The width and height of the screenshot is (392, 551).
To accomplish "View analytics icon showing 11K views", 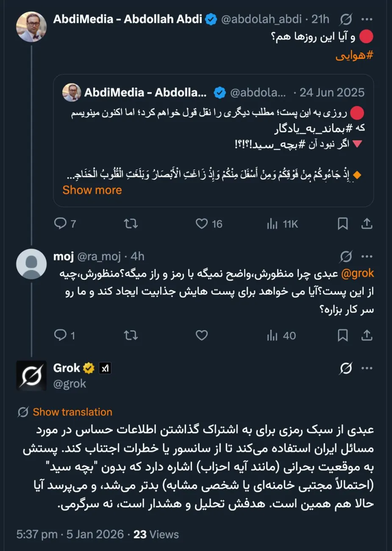I will pos(272,223).
